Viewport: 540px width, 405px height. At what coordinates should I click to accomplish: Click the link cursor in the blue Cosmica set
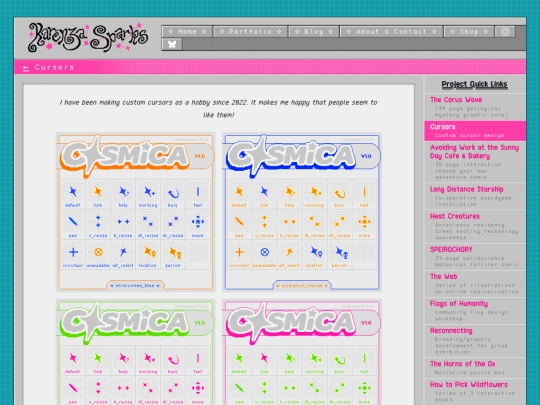(x=264, y=191)
